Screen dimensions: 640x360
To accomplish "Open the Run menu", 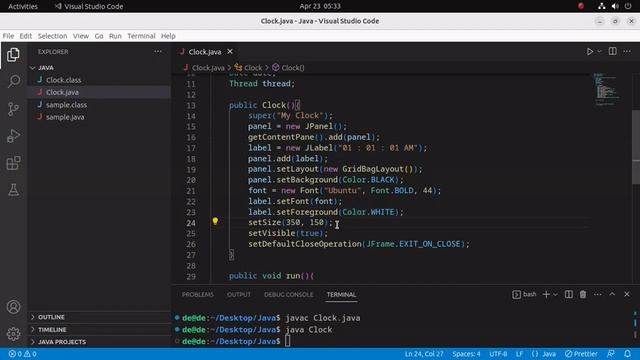I will click(x=115, y=36).
